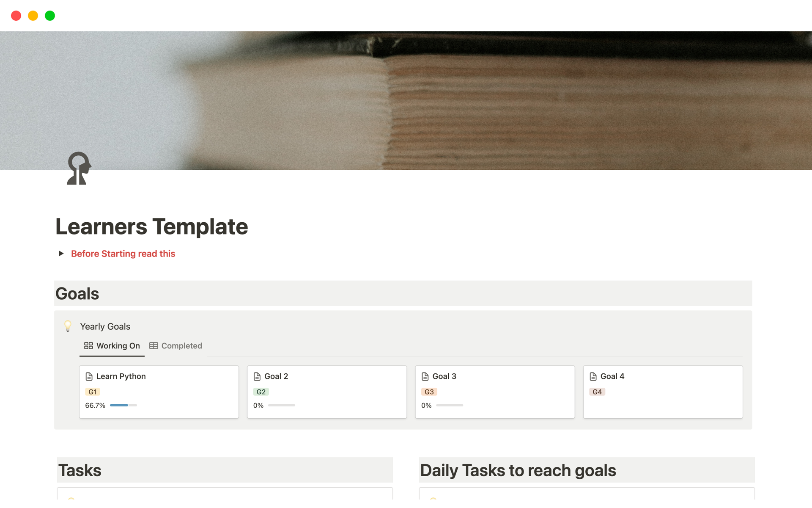Screen dimensions: 812x508
Task: Click the head silhouette page icon
Action: pos(79,168)
